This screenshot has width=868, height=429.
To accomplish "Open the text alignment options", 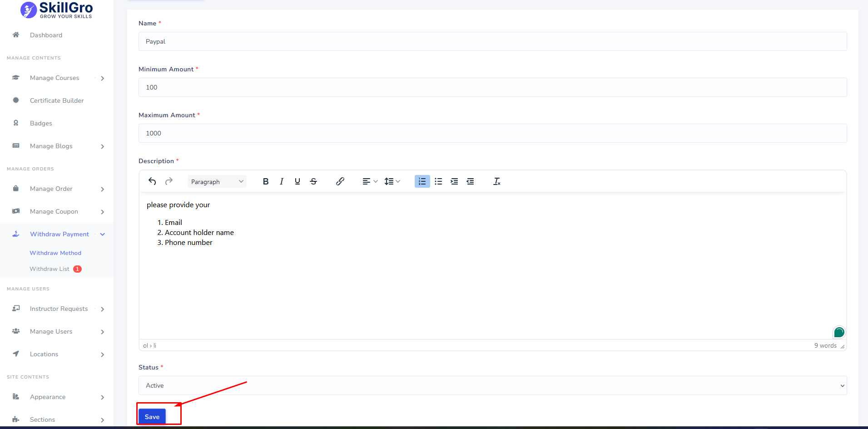I will point(370,181).
